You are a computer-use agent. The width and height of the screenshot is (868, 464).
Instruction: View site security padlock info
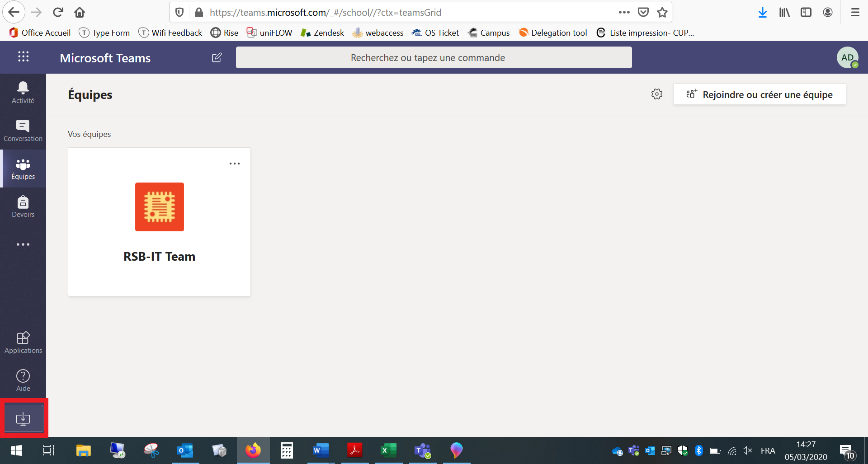point(199,12)
